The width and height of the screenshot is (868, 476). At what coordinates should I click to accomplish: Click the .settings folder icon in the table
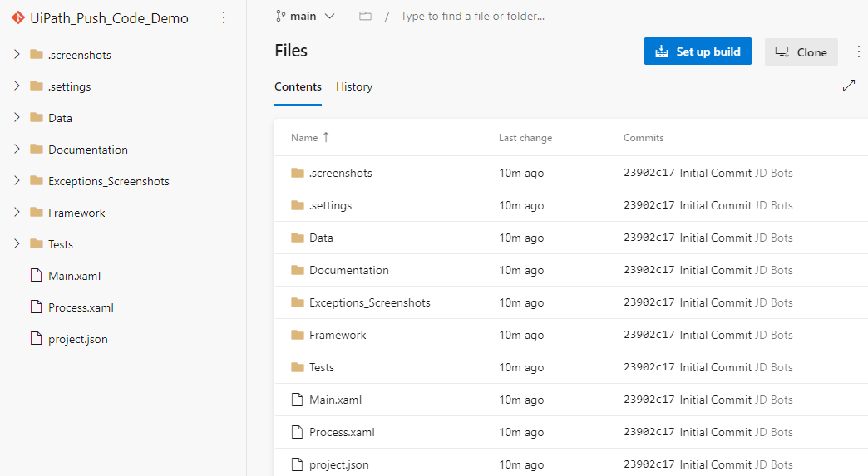pyautogui.click(x=298, y=206)
